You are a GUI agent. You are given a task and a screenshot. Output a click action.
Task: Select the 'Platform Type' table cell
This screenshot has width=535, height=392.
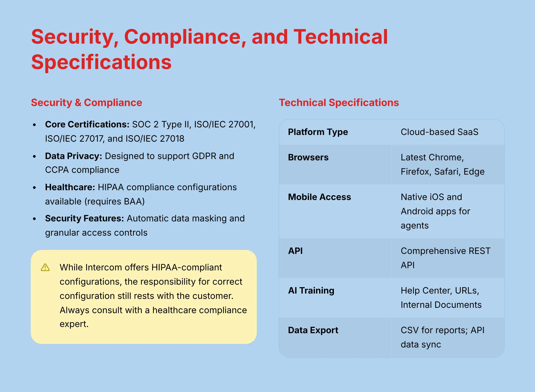coord(335,132)
